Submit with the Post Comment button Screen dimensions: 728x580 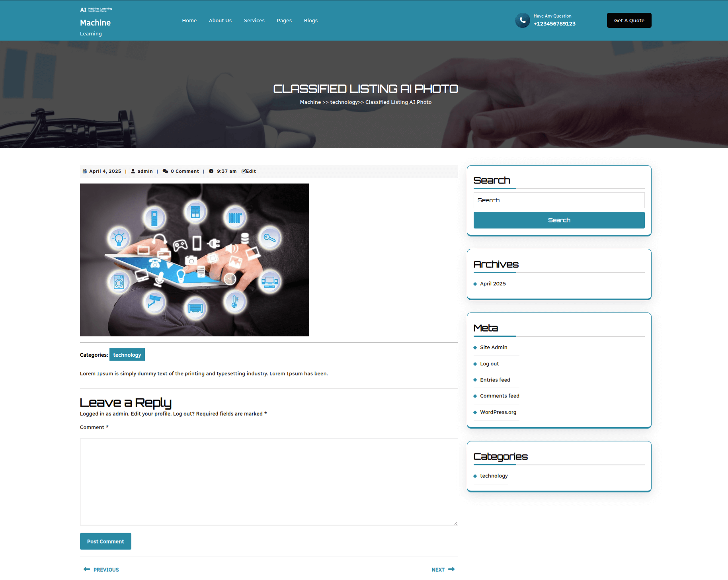pyautogui.click(x=105, y=541)
